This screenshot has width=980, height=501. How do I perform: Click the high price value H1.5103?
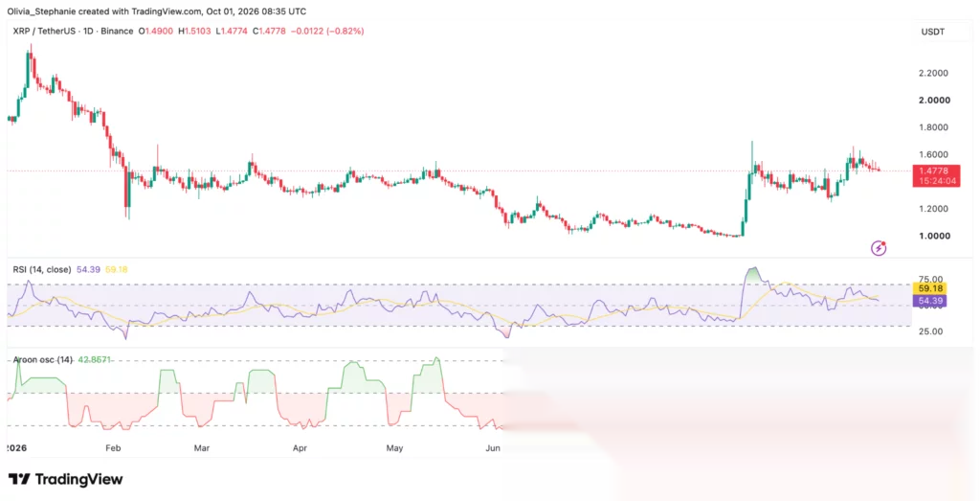195,31
